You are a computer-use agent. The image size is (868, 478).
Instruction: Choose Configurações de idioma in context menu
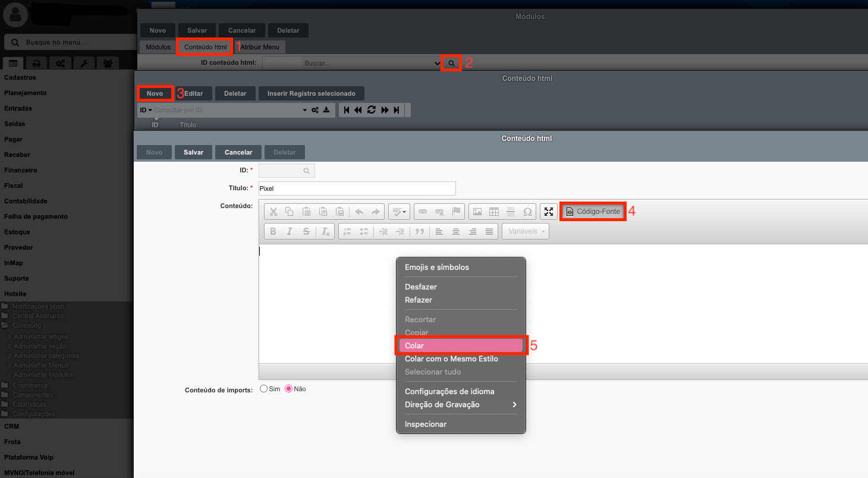coord(461,391)
